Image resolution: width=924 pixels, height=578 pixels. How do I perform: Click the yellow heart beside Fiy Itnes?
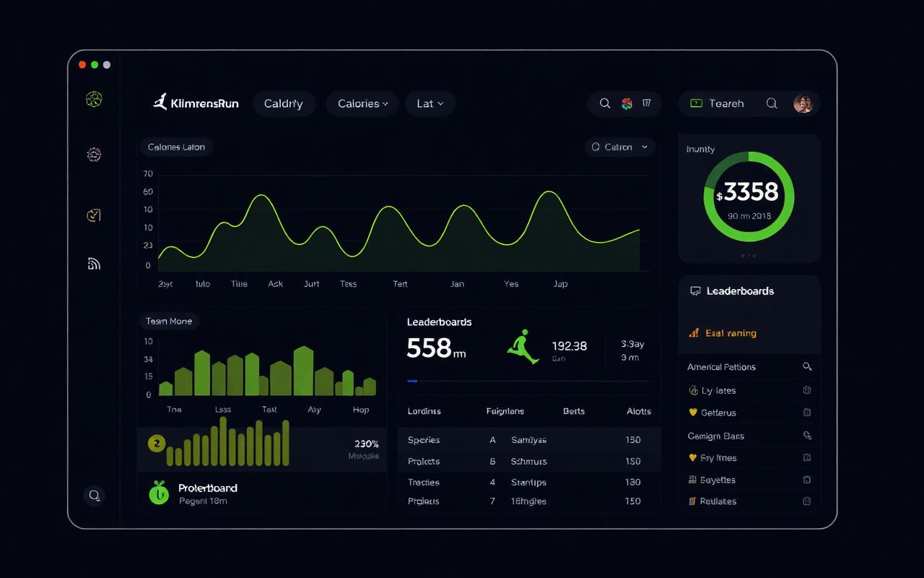693,457
